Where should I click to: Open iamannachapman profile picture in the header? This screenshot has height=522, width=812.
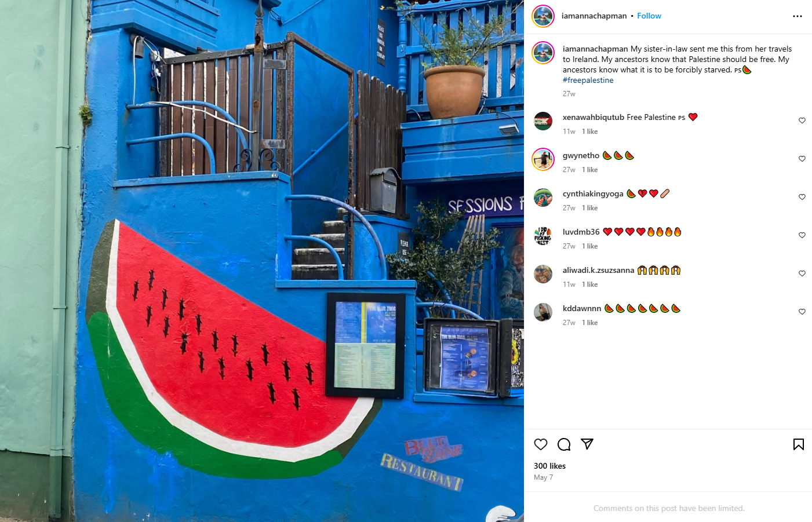pyautogui.click(x=543, y=16)
